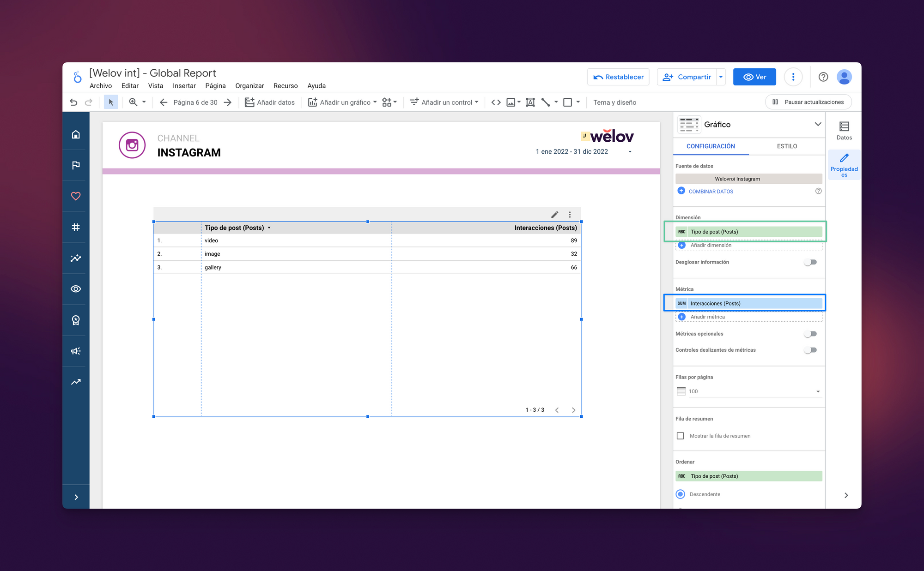Open the eye views sidebar icon
Viewport: 924px width, 571px height.
click(x=76, y=289)
